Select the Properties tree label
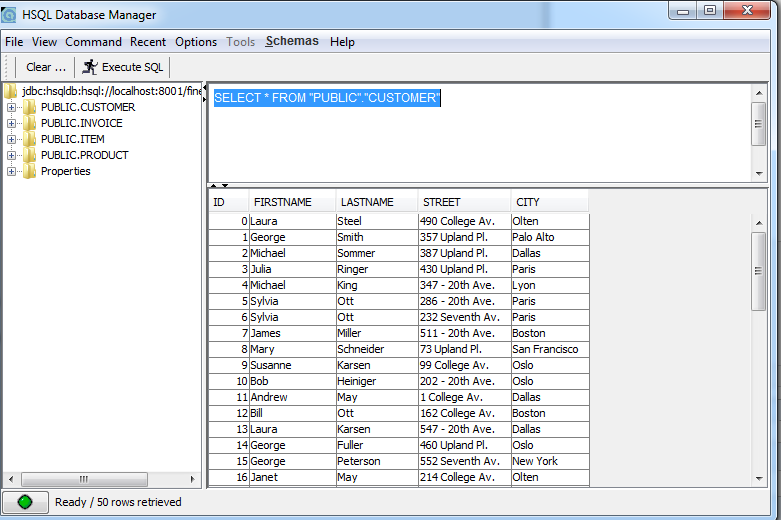The width and height of the screenshot is (781, 520). click(x=65, y=171)
